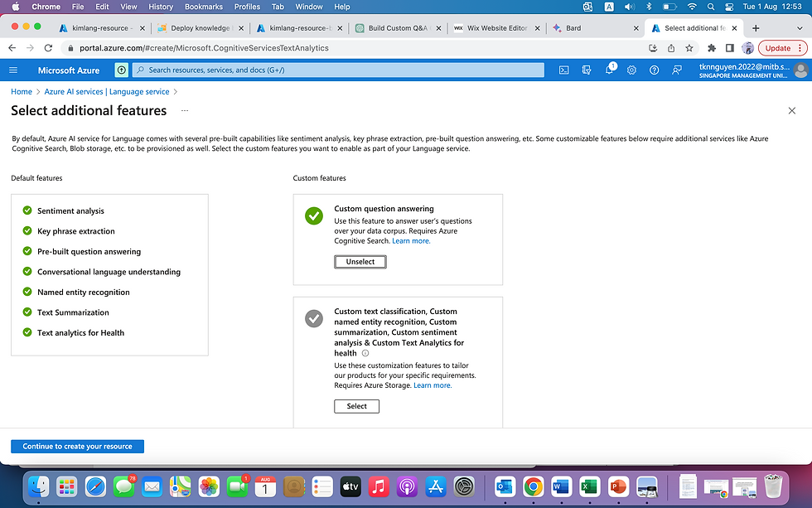Click the install app icon in address bar
812x508 pixels.
653,48
